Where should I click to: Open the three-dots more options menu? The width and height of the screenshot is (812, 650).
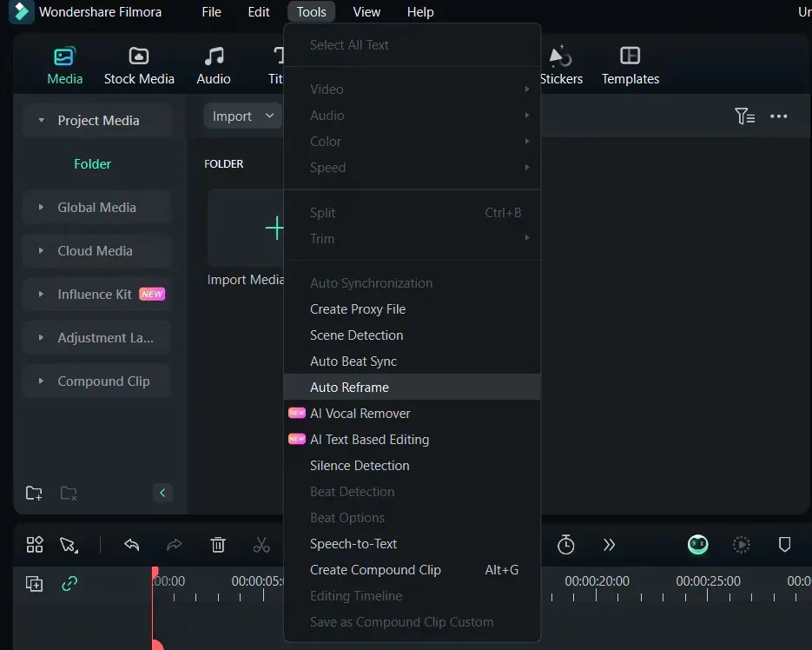pyautogui.click(x=778, y=116)
